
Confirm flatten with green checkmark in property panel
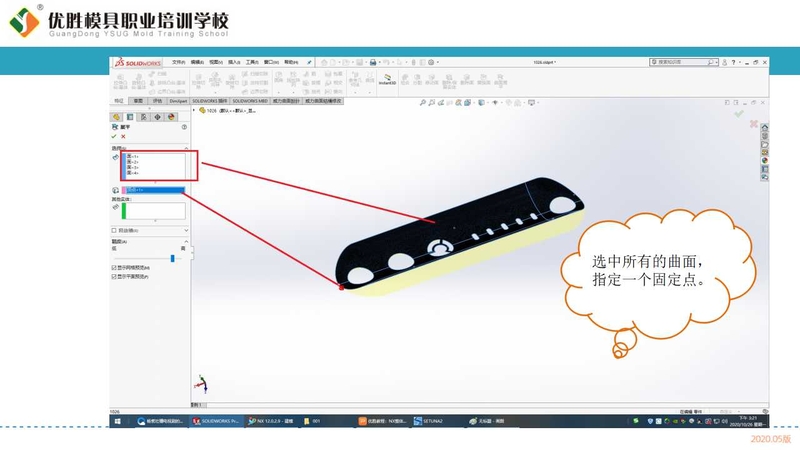coord(115,137)
